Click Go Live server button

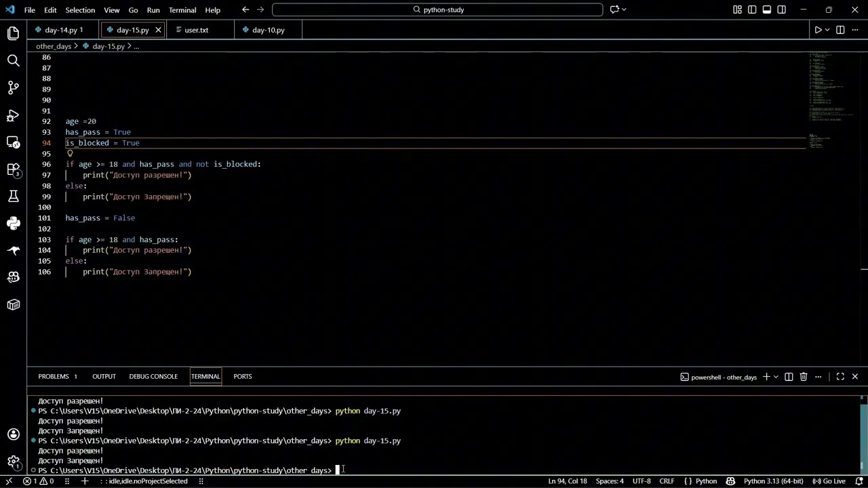tap(829, 481)
